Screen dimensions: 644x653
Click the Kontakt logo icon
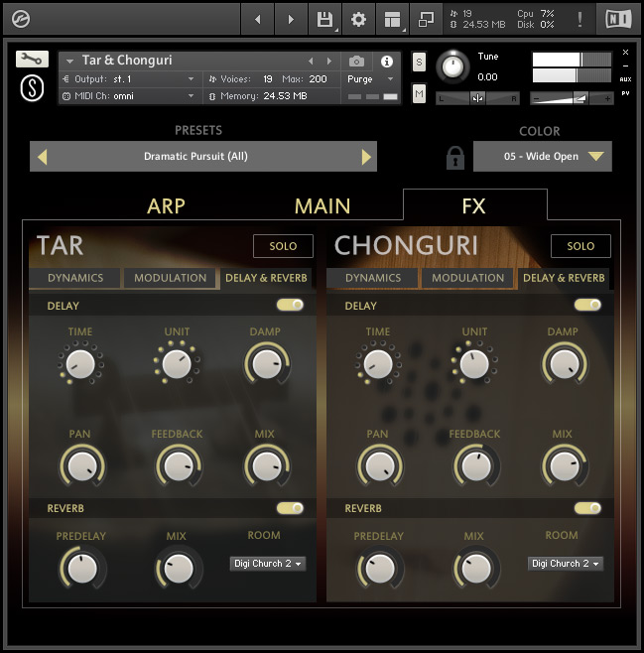pos(21,19)
